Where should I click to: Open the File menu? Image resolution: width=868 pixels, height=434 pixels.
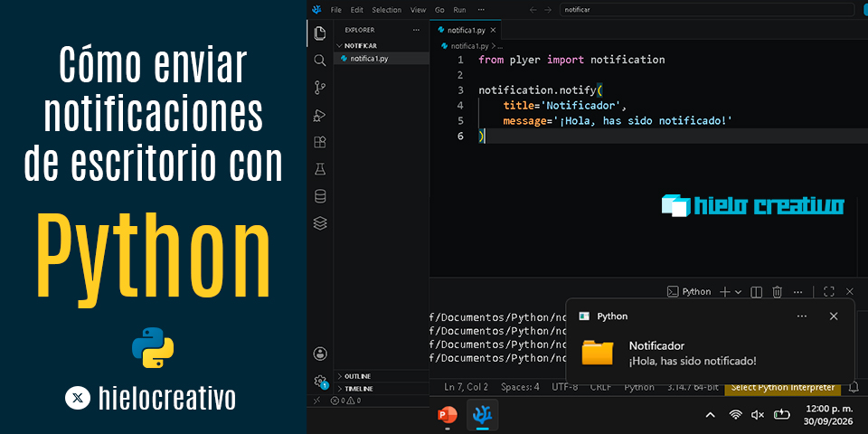[x=336, y=9]
